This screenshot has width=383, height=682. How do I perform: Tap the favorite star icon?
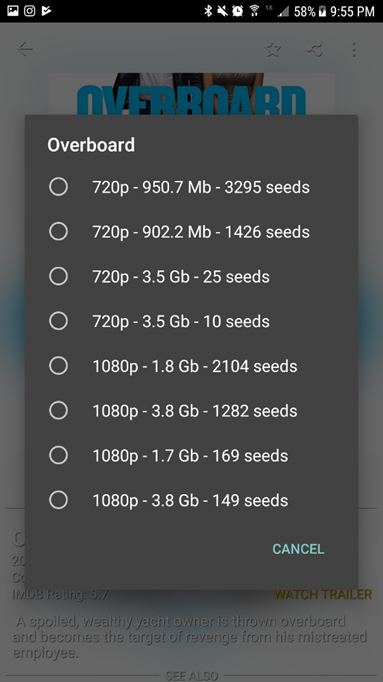point(273,49)
